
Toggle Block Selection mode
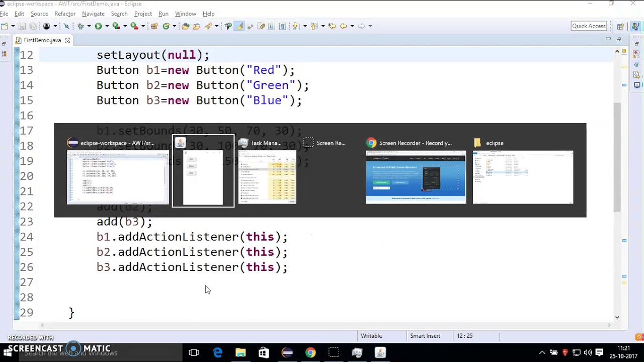click(271, 26)
